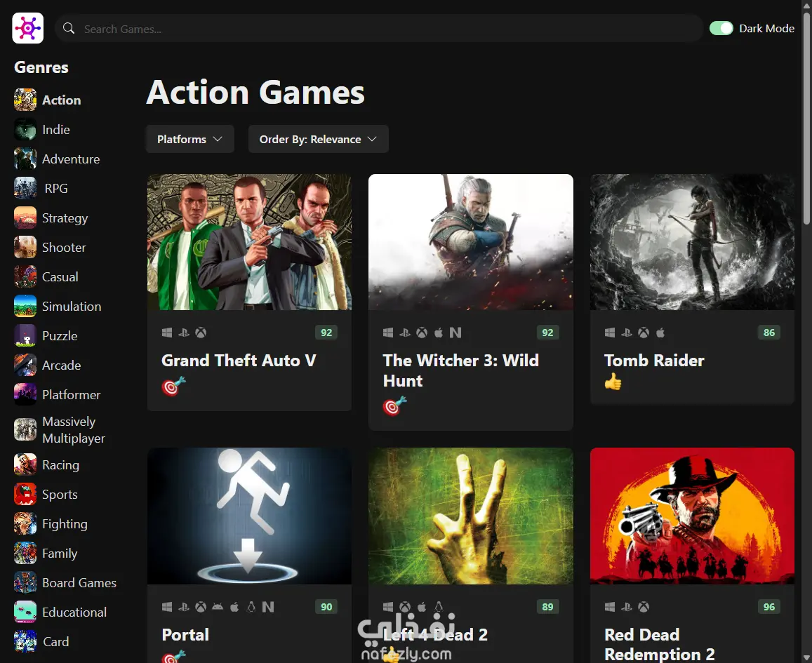The image size is (812, 663).
Task: Click the Linux platform icon on Left 4 Dead 2
Action: 439,607
